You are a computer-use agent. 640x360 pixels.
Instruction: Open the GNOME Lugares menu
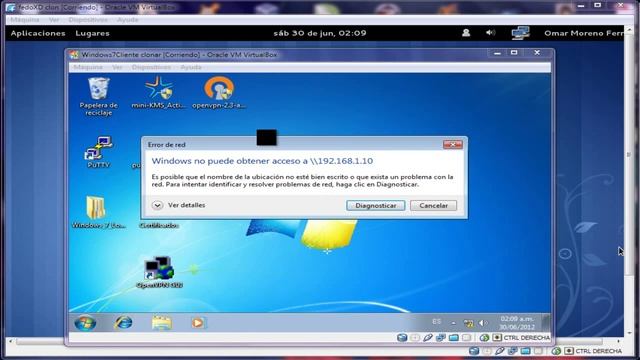(x=92, y=33)
